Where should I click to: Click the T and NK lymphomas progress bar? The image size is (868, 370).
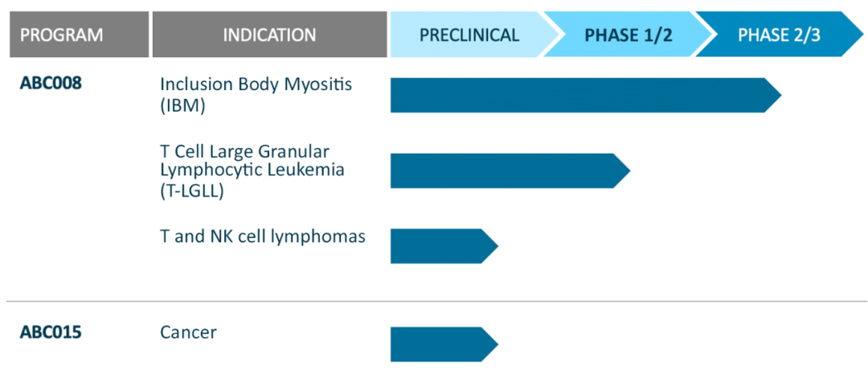pyautogui.click(x=438, y=246)
